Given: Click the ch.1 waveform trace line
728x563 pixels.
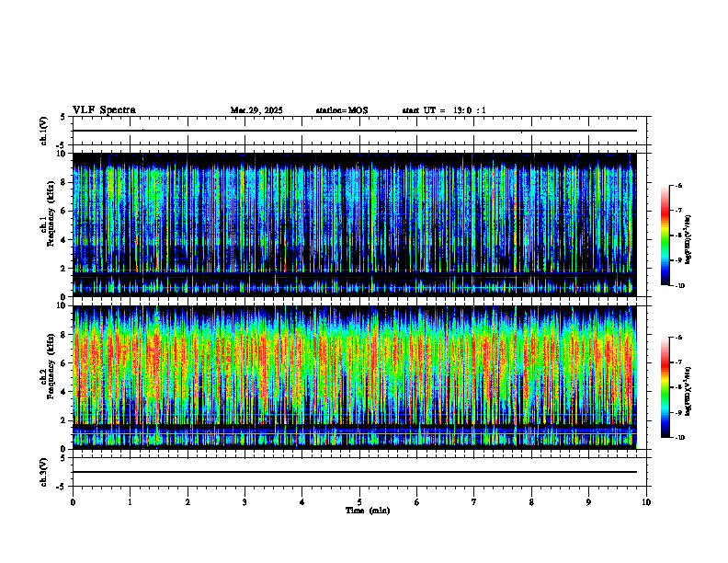Looking at the screenshot, I should (355, 131).
